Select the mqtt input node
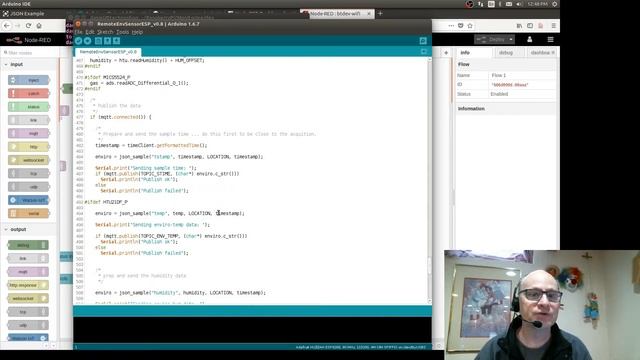Image resolution: width=640 pixels, height=360 pixels. 29,133
